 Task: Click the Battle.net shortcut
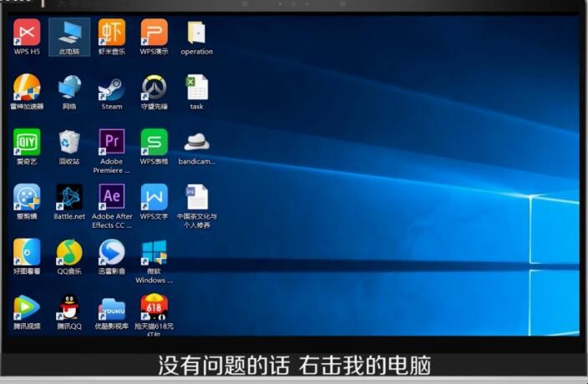point(69,198)
